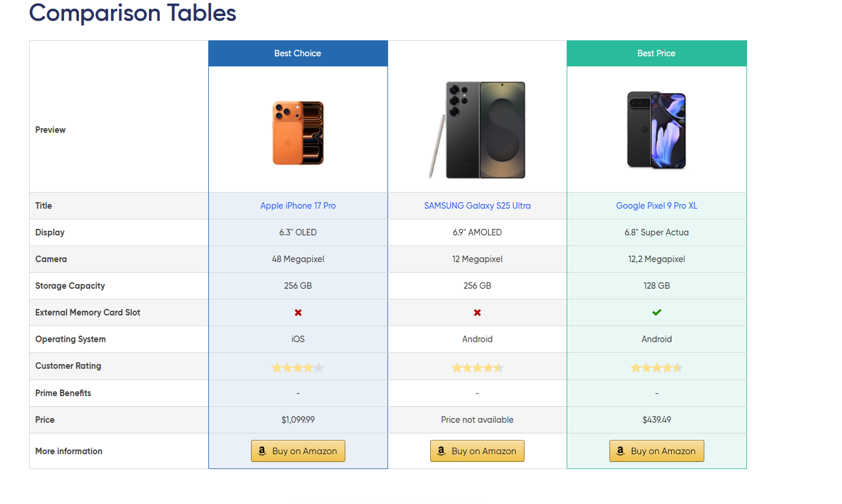Select the Best Choice column header
The height and width of the screenshot is (504, 842).
pos(298,53)
